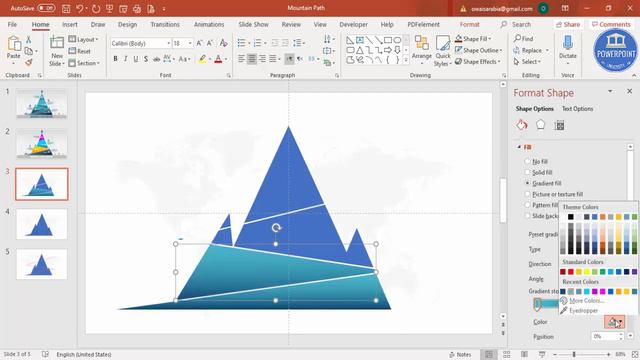Click the Find button
The image size is (640, 360).
coord(524,39)
